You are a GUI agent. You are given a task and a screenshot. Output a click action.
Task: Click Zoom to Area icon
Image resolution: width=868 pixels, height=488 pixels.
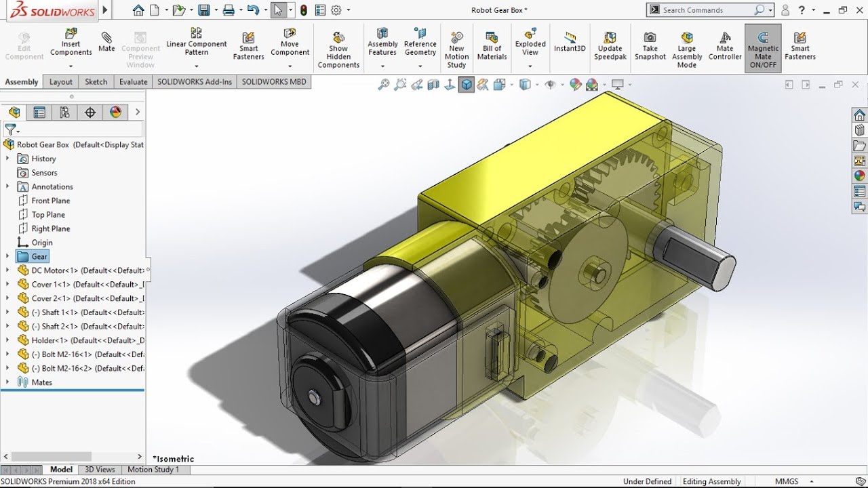400,85
